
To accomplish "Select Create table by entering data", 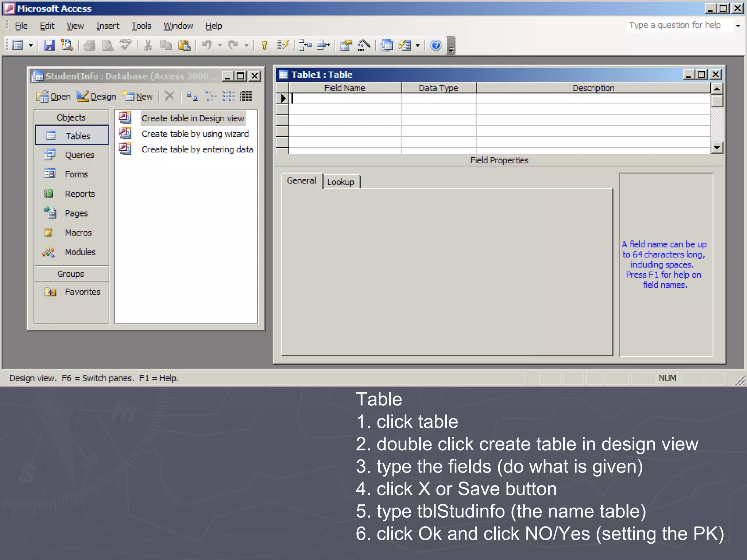I will click(x=197, y=149).
